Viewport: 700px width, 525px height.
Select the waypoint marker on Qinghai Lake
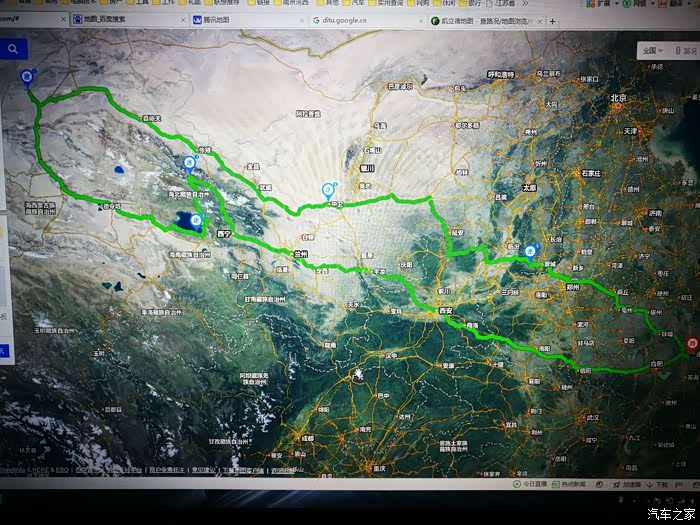[x=196, y=221]
